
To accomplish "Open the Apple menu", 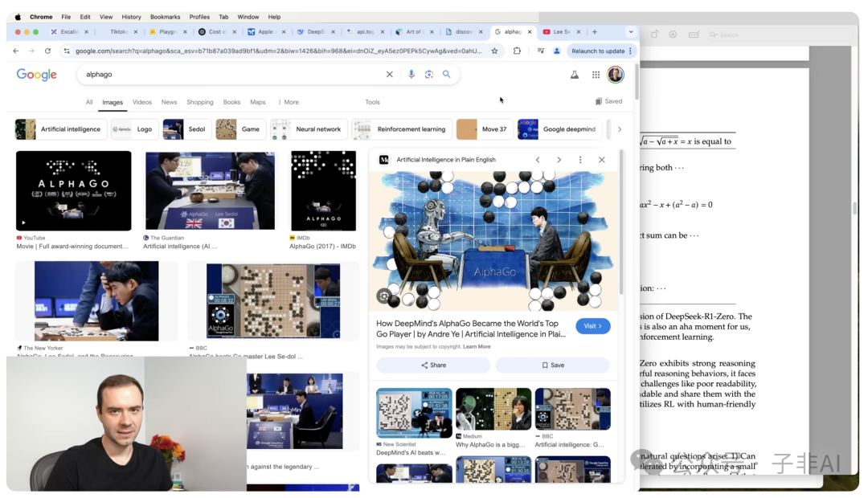I will point(18,17).
